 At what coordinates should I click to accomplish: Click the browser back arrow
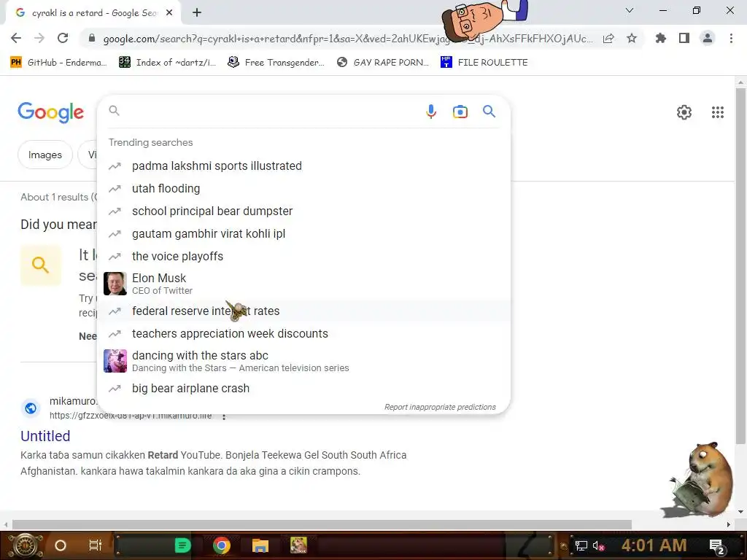coord(16,38)
